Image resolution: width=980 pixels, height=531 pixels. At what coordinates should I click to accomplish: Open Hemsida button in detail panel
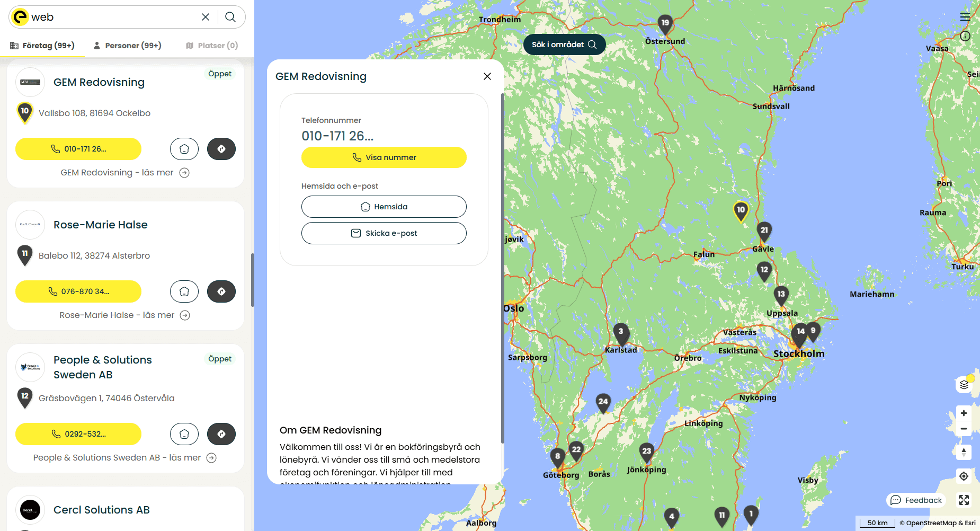pyautogui.click(x=384, y=207)
